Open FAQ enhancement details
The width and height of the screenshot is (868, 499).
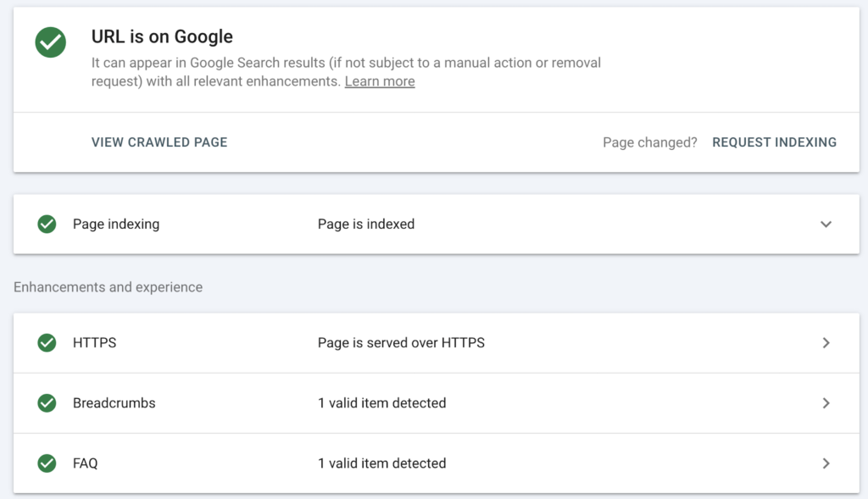point(826,463)
